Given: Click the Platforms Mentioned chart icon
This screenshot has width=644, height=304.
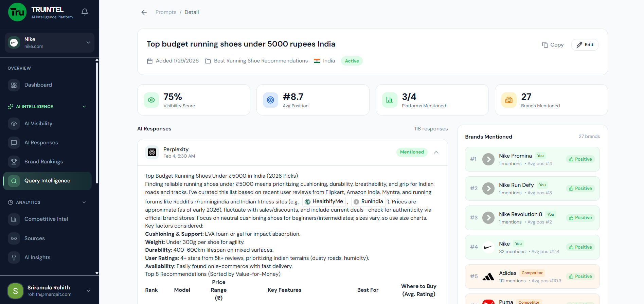Looking at the screenshot, I should point(390,100).
